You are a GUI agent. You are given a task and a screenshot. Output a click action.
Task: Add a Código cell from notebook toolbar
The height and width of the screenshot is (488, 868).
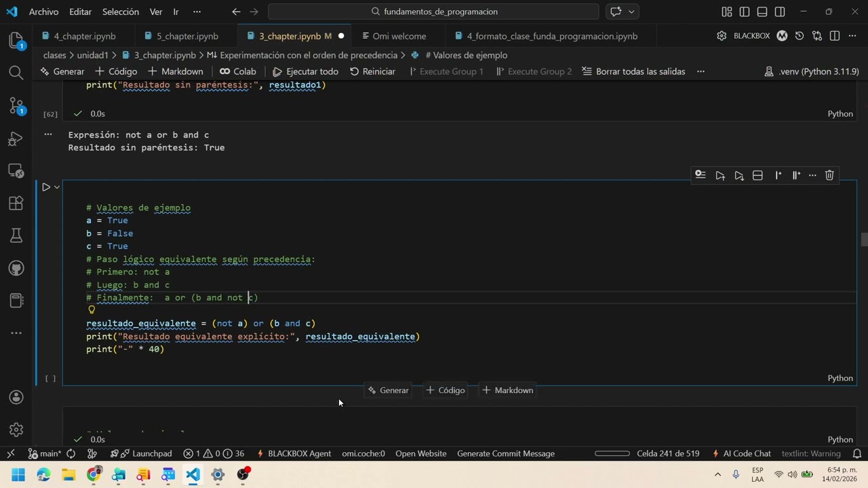116,71
